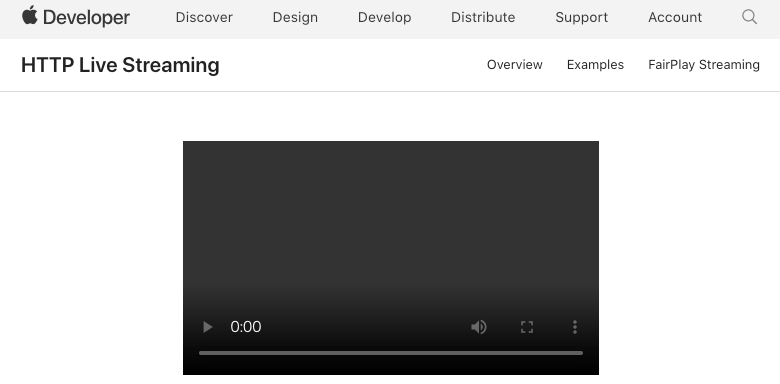This screenshot has height=384, width=780.
Task: Open the Develop menu
Action: (x=385, y=17)
